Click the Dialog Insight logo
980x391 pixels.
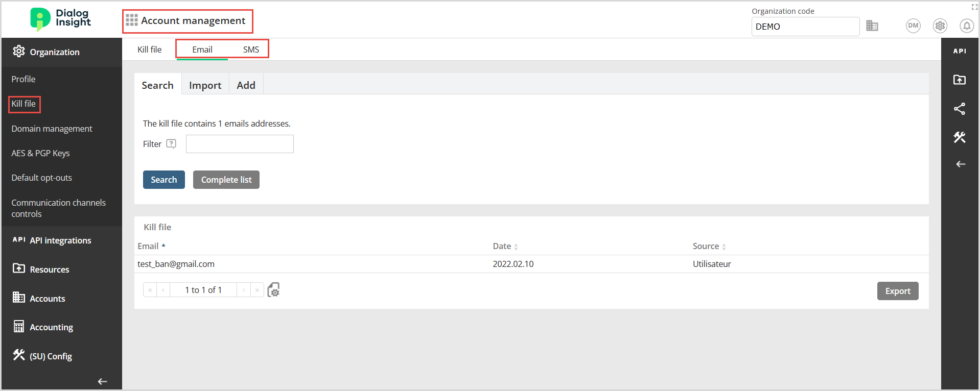(60, 19)
